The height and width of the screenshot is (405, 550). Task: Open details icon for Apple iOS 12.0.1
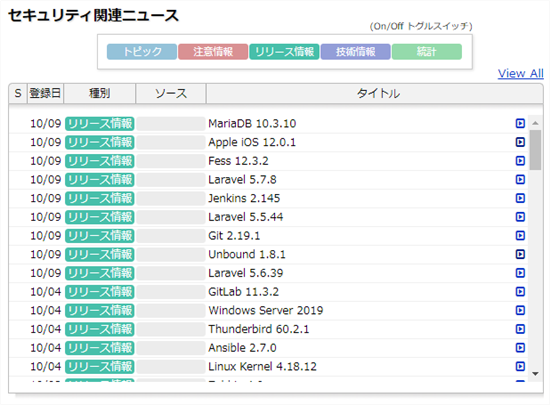(x=520, y=142)
